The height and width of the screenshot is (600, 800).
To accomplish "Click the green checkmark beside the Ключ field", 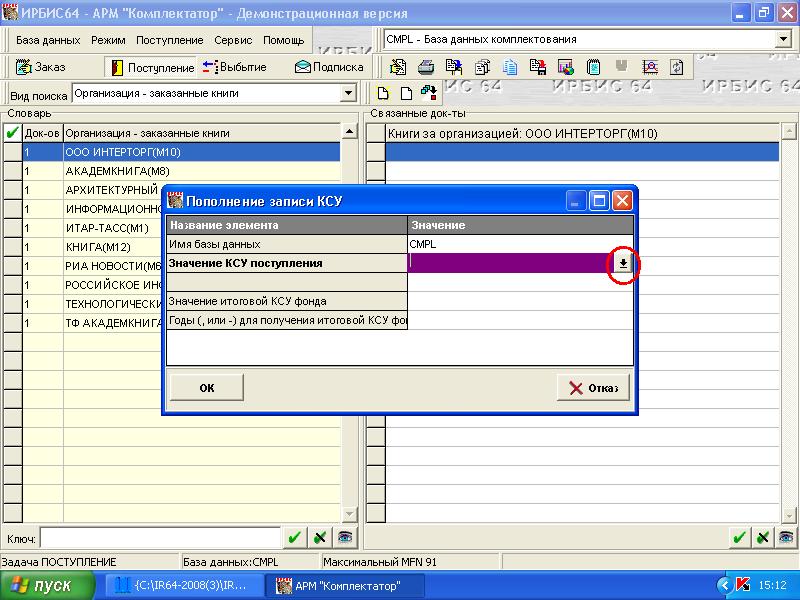I will [294, 538].
